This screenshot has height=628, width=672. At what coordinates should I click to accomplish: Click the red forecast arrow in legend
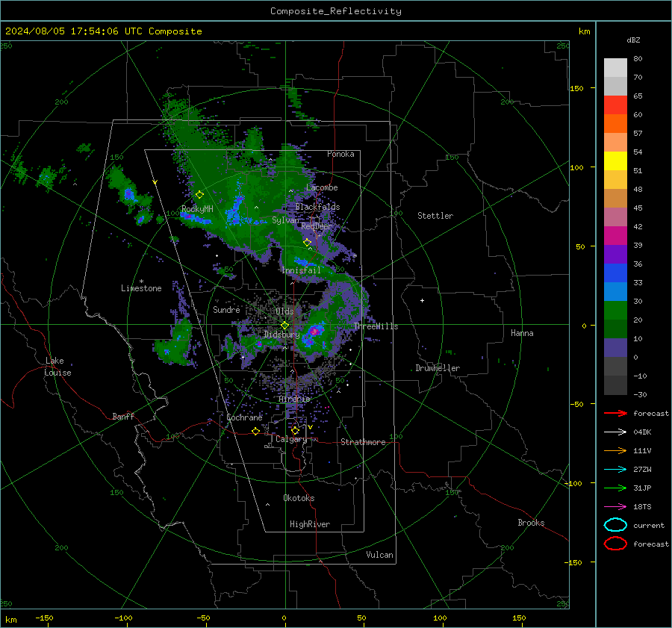(x=615, y=413)
